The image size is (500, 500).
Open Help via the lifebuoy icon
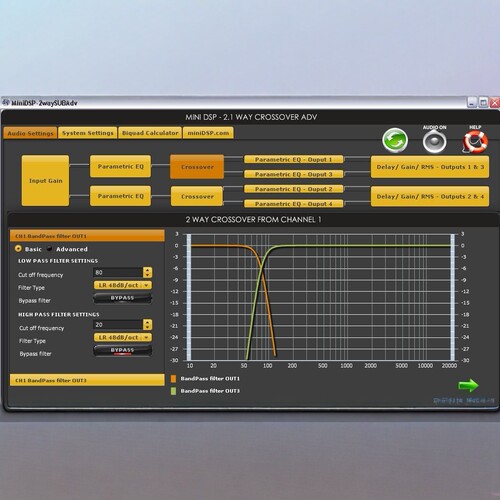[475, 142]
